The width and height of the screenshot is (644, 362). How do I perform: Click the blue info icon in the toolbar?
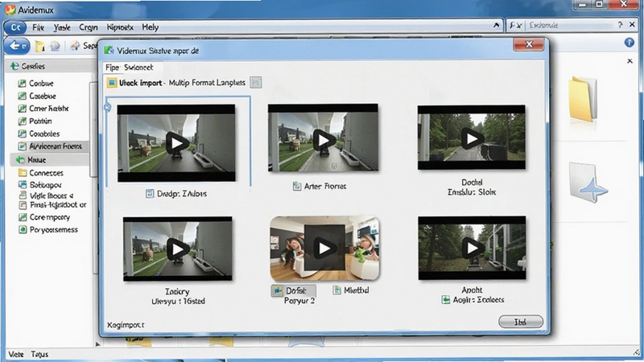coord(629,43)
